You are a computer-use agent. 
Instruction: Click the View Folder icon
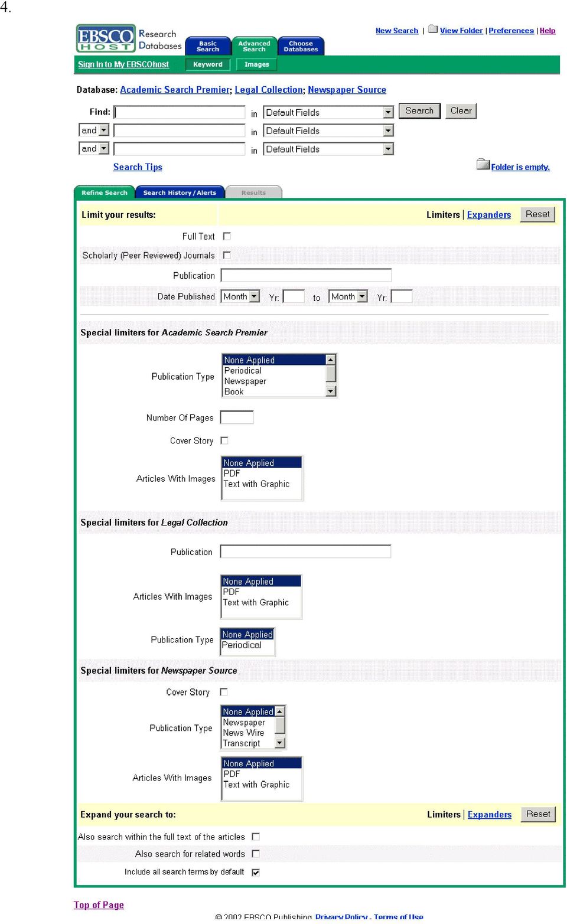coord(433,29)
